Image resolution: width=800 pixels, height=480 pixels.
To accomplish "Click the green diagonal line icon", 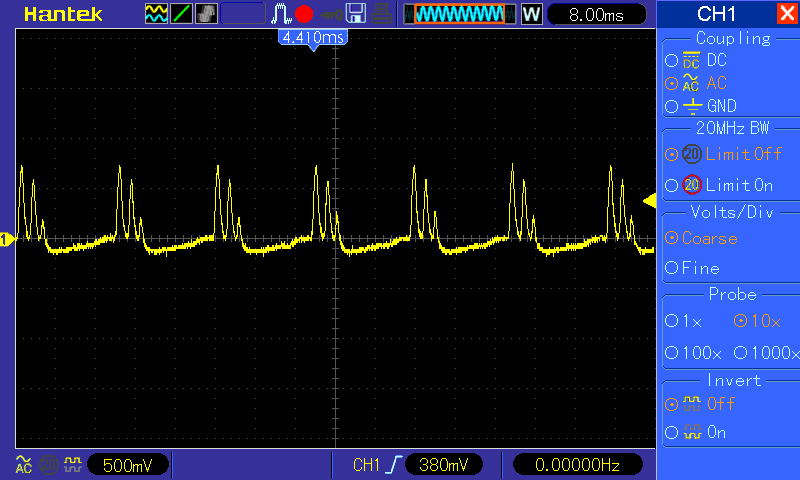I will pos(181,14).
